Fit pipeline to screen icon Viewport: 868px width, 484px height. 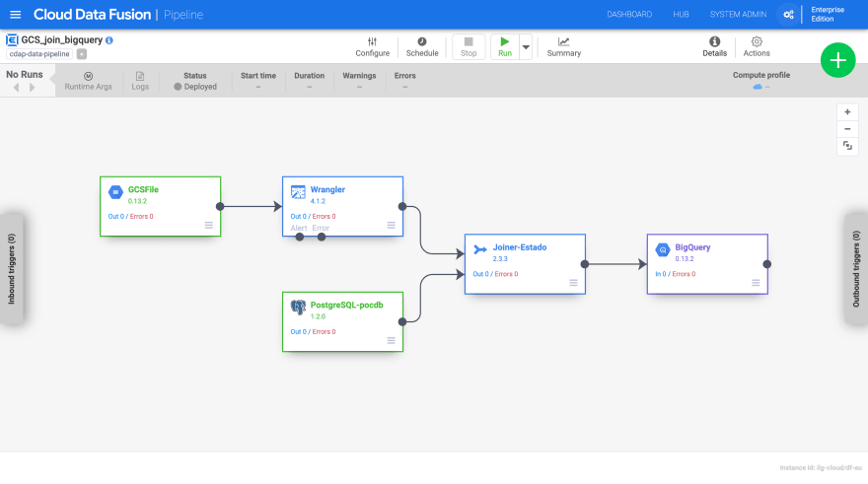[x=847, y=146]
